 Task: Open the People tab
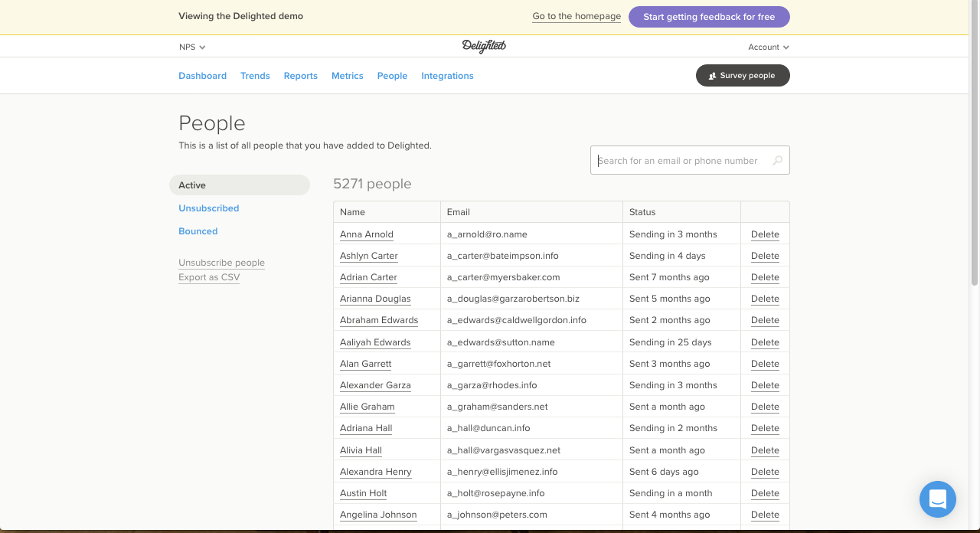tap(392, 76)
